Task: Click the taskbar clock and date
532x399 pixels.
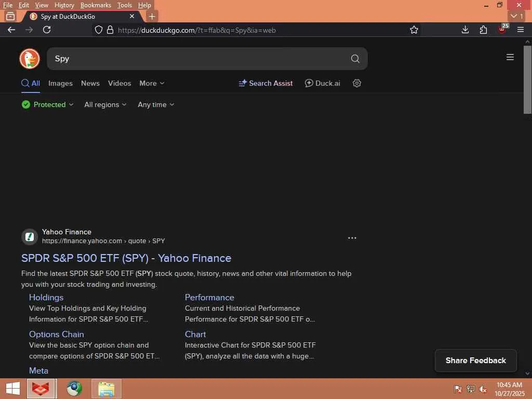Action: click(509, 389)
